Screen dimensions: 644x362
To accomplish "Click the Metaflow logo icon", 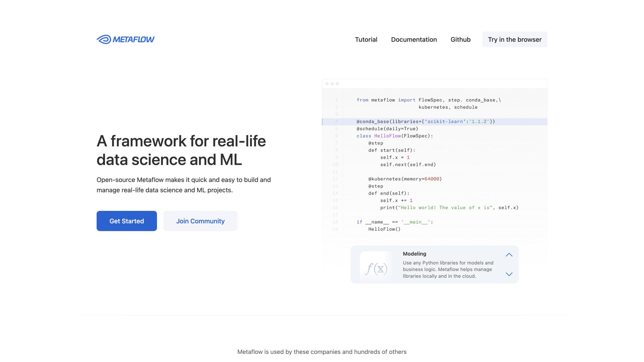I will point(104,39).
